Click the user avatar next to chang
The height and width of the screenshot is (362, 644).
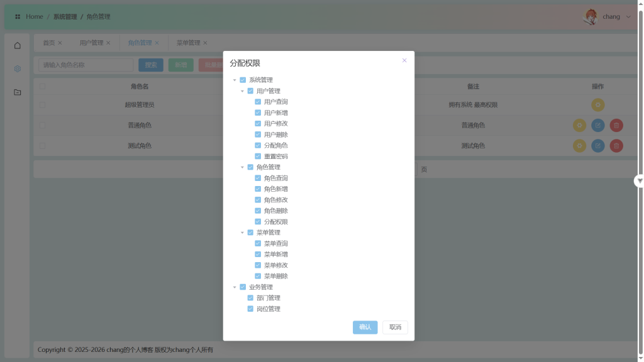(x=591, y=17)
